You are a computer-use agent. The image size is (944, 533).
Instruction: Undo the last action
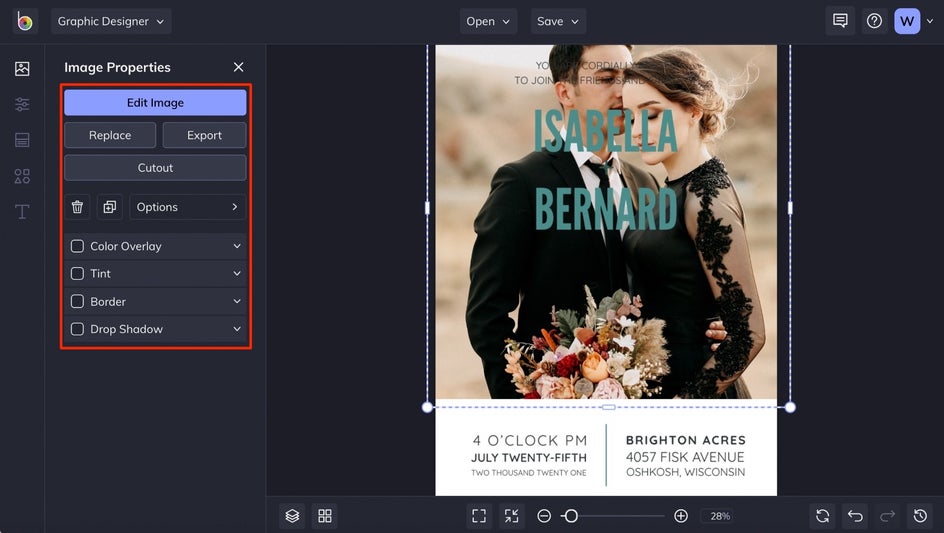(x=856, y=516)
